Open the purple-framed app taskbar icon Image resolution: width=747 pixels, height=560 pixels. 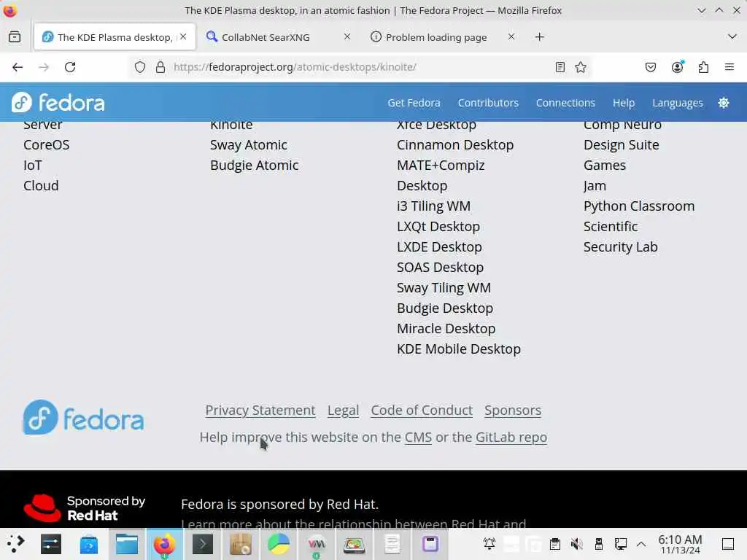(430, 544)
